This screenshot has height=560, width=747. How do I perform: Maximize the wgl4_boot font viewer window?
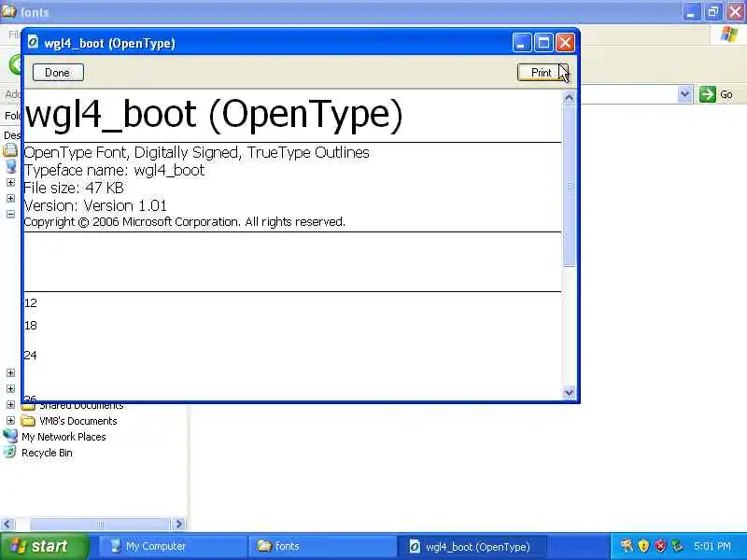pyautogui.click(x=543, y=43)
